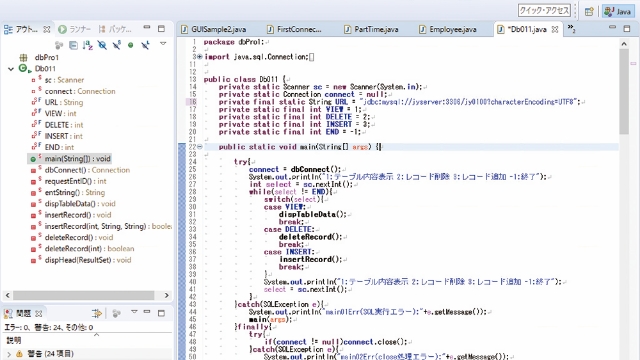Click the Outline horizontal scrollbar thumb
This screenshot has height=360, width=640.
point(84,295)
